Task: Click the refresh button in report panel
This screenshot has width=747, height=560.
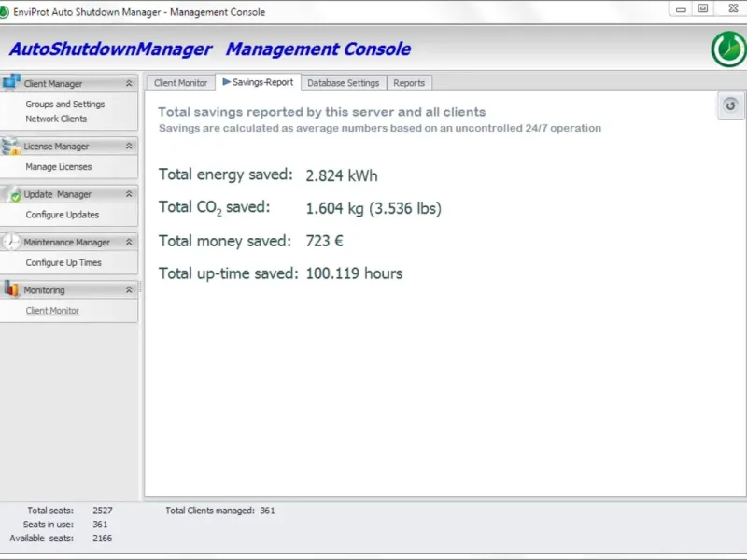Action: coord(730,105)
